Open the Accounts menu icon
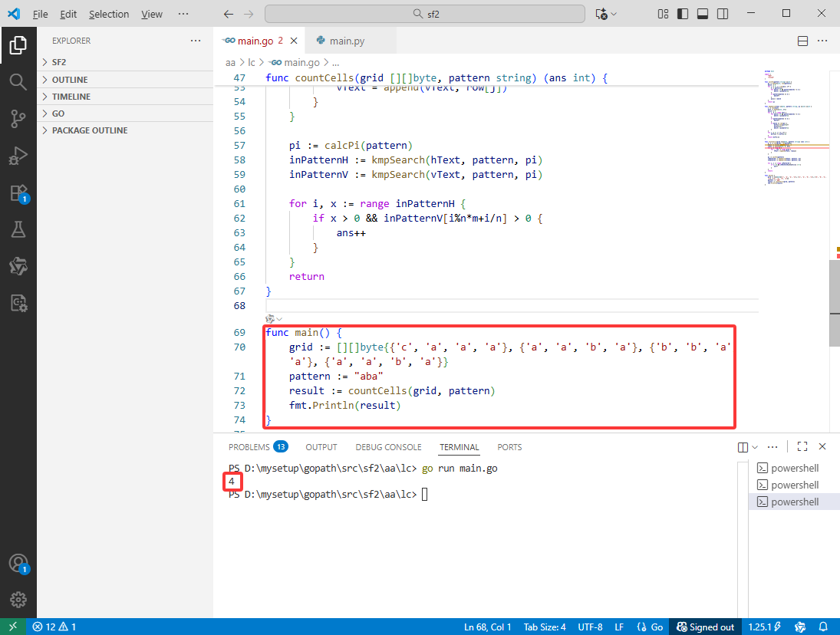This screenshot has width=840, height=635. click(18, 563)
